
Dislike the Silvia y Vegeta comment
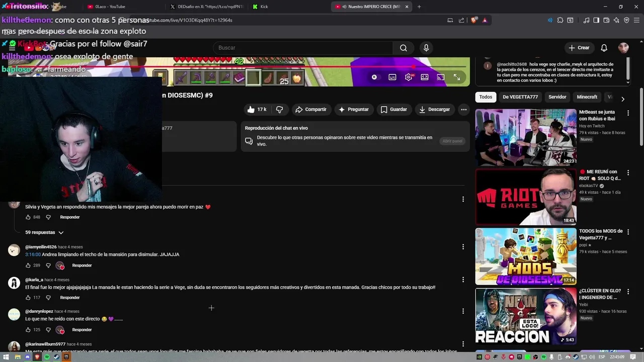click(x=48, y=217)
